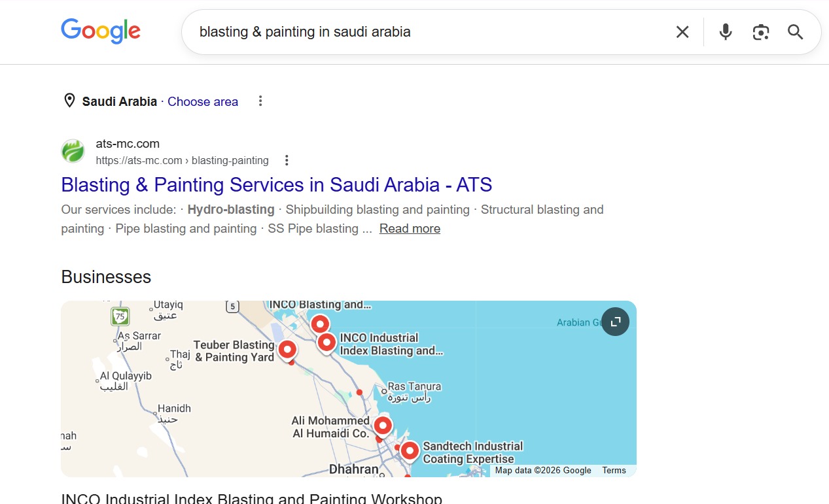Start voice search with the microphone icon
The height and width of the screenshot is (504, 829).
coord(725,32)
